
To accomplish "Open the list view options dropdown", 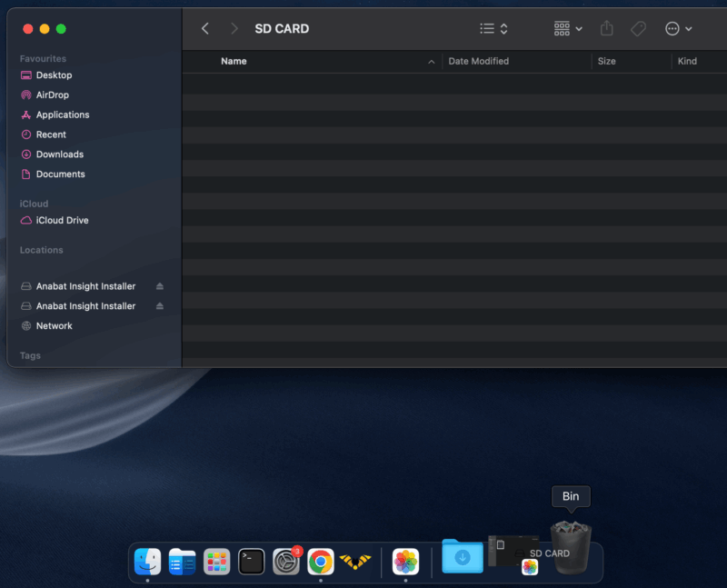I will click(x=494, y=29).
